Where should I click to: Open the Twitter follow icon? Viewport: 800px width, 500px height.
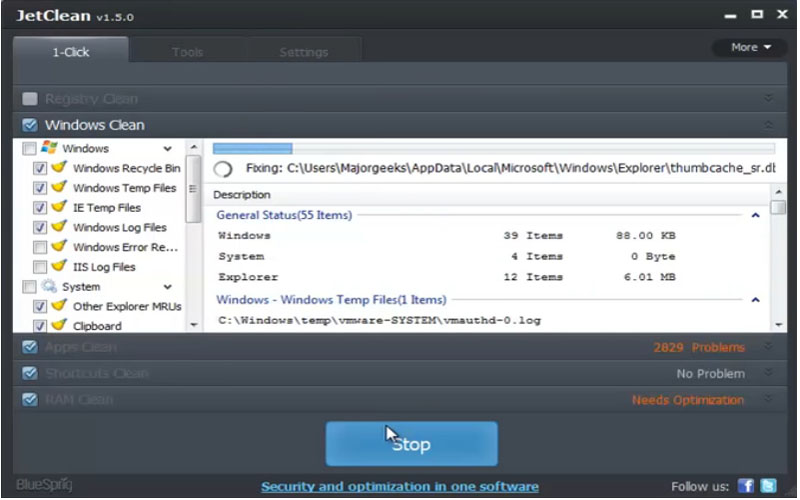[768, 486]
